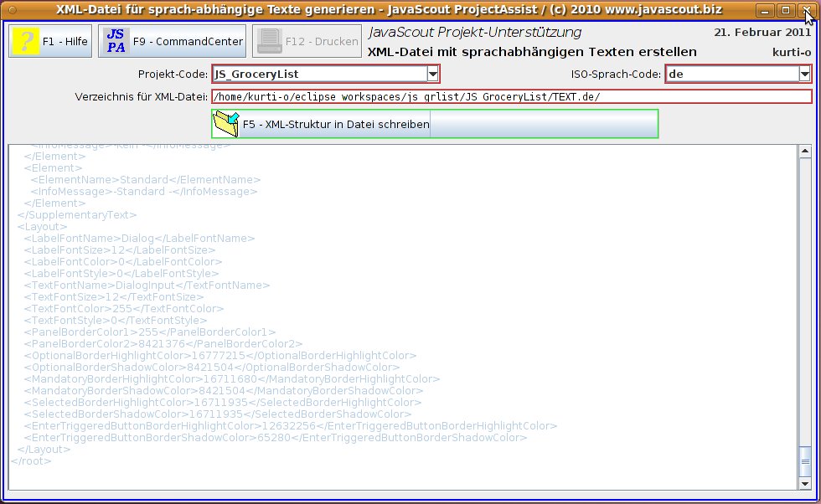Minimize the ProjectAssist window
The width and height of the screenshot is (821, 504).
[x=767, y=10]
